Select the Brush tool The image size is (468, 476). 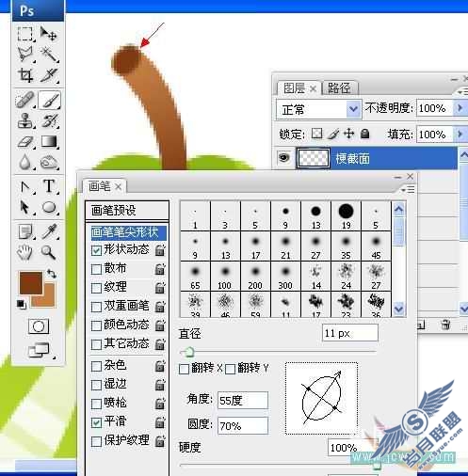tap(49, 100)
